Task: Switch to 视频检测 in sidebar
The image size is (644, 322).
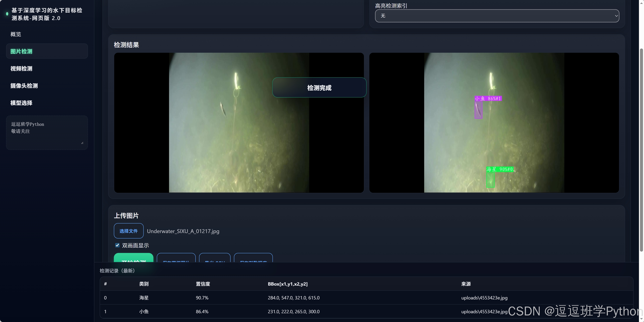Action: click(x=21, y=69)
